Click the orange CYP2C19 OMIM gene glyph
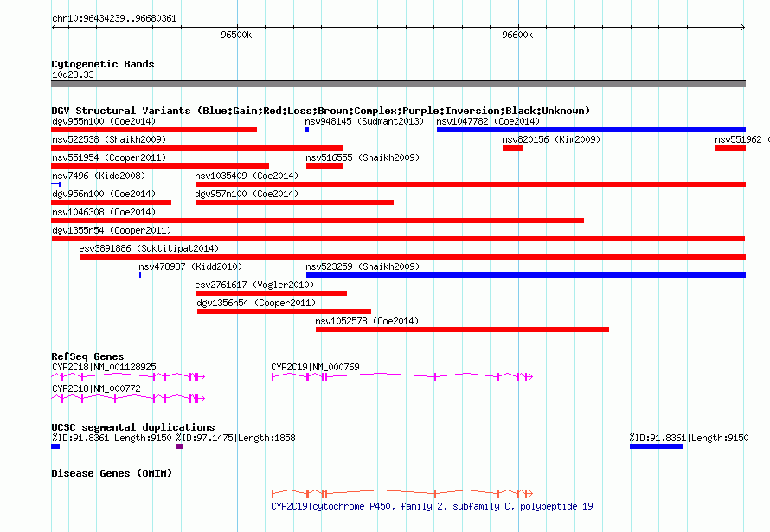Viewport: 770px width, 532px height. click(402, 493)
